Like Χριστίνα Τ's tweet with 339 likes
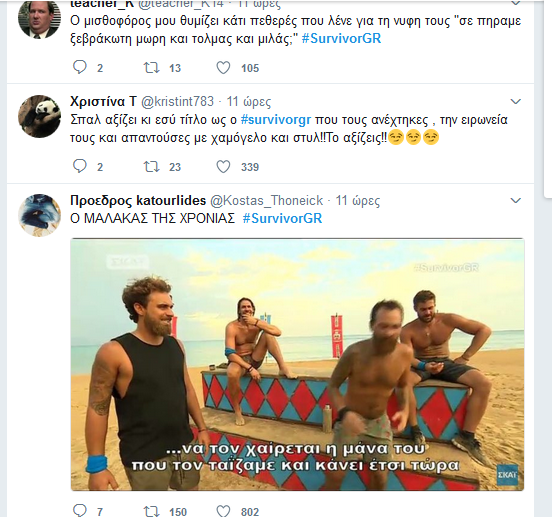 pos(223,166)
